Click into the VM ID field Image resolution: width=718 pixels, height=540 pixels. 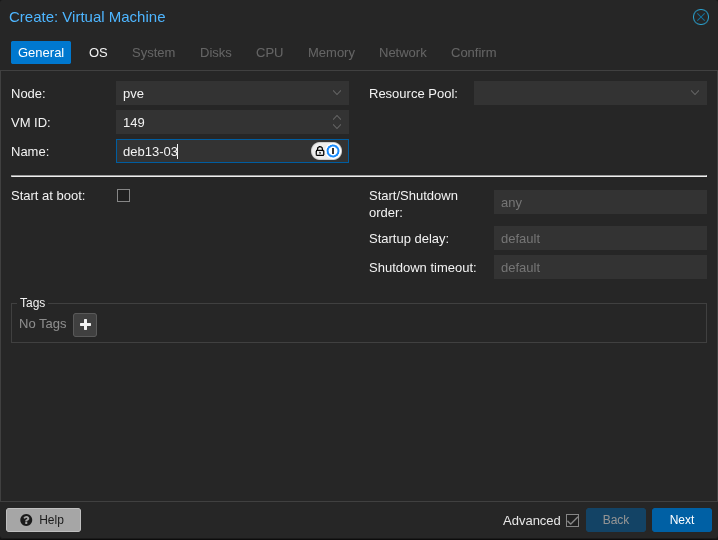(x=222, y=122)
